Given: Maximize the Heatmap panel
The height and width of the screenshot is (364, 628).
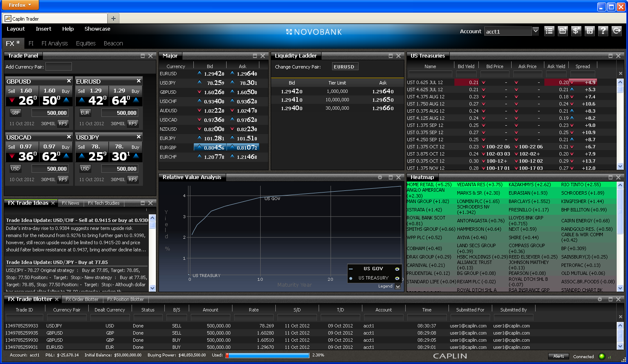Looking at the screenshot, I should [610, 177].
